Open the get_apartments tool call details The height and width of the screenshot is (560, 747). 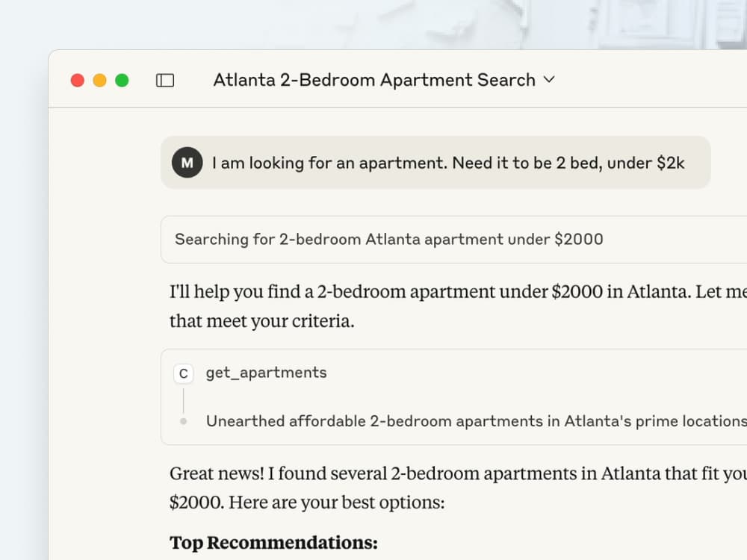click(266, 373)
